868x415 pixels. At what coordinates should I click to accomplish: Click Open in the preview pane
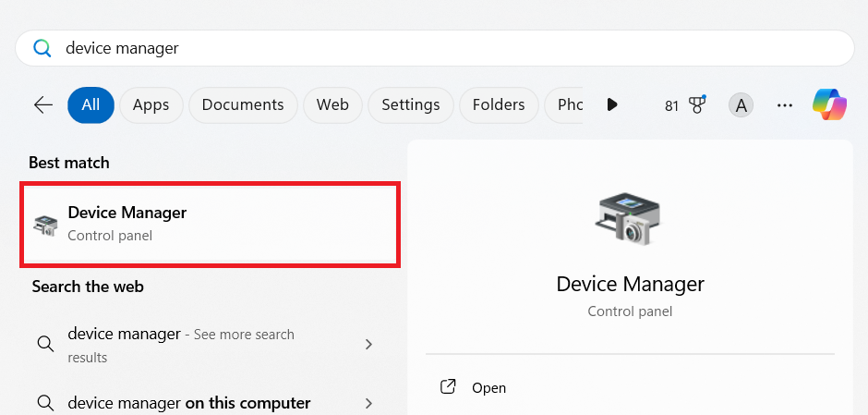pos(488,388)
